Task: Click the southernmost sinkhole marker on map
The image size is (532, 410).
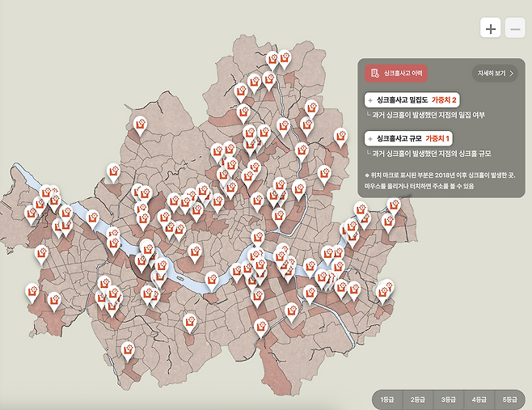Action: 127,349
